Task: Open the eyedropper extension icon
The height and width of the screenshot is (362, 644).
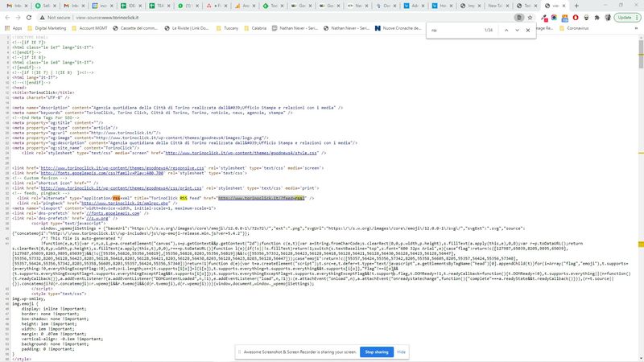Action: click(544, 18)
